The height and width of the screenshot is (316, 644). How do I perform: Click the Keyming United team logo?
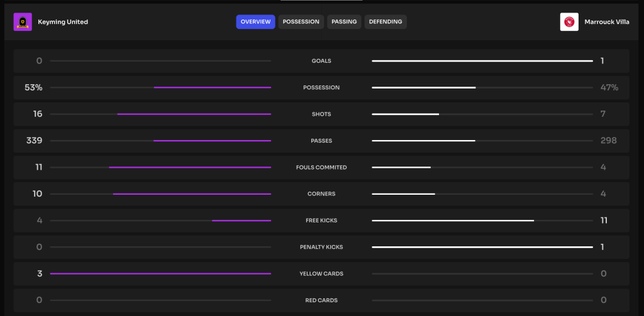(x=23, y=22)
